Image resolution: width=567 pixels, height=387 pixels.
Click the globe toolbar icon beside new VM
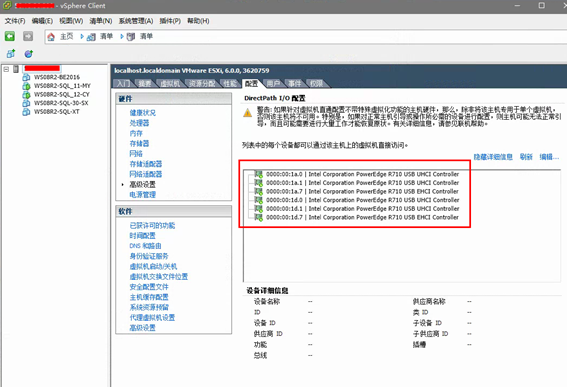(x=29, y=54)
